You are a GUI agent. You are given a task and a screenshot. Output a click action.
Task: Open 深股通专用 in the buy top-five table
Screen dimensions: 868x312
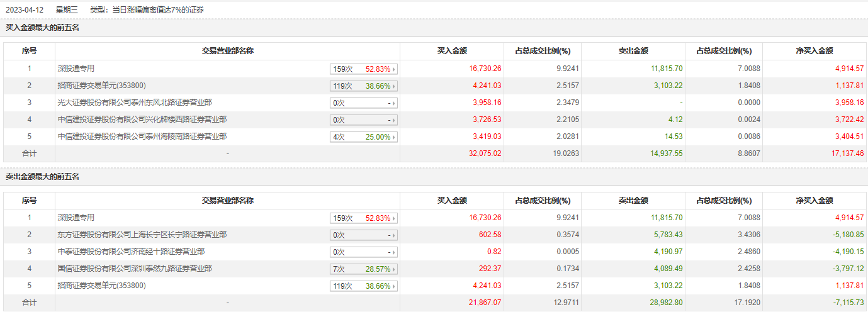[76, 69]
